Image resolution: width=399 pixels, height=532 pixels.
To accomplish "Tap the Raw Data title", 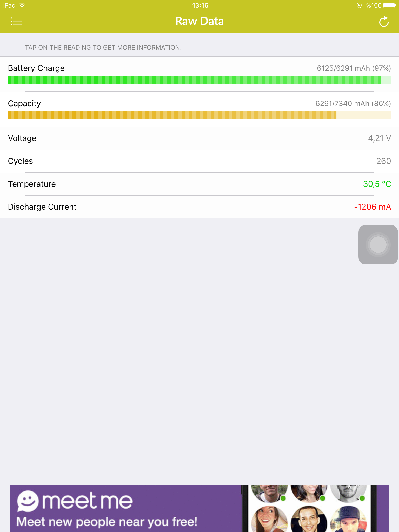I will (x=199, y=21).
